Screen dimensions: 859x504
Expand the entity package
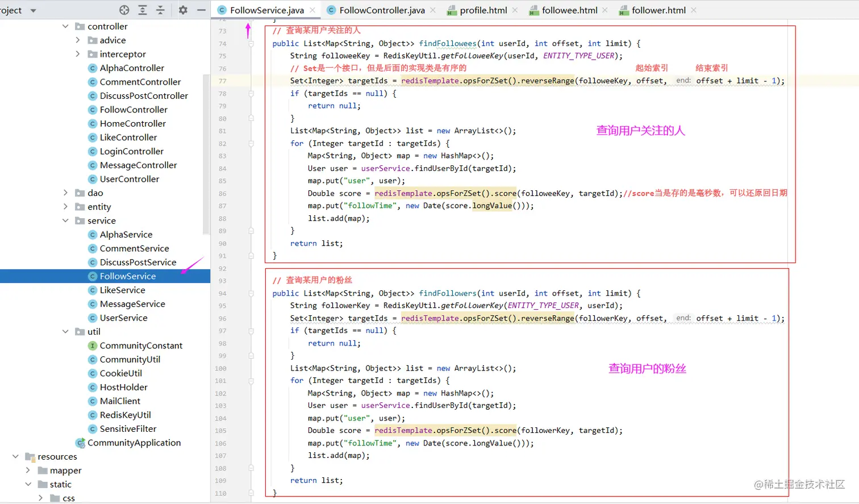[65, 207]
